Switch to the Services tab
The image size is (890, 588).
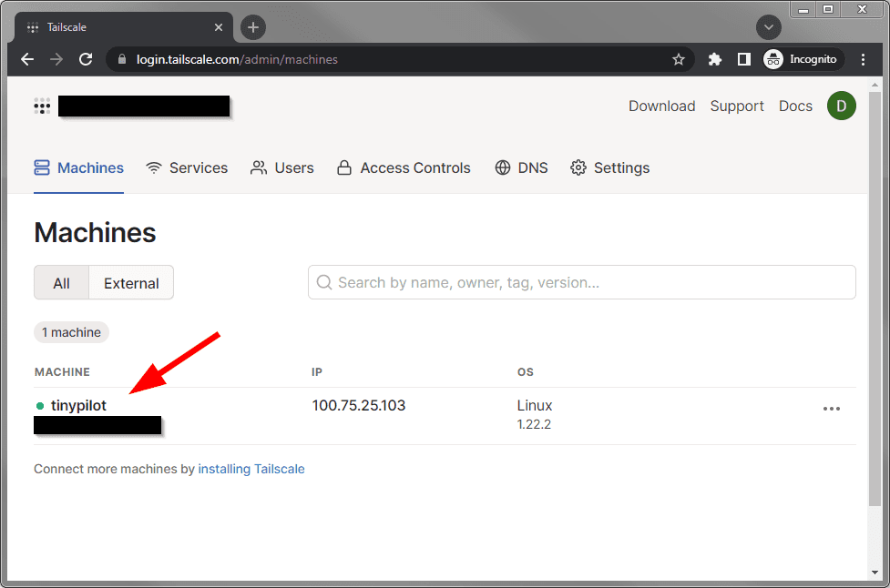pos(187,167)
